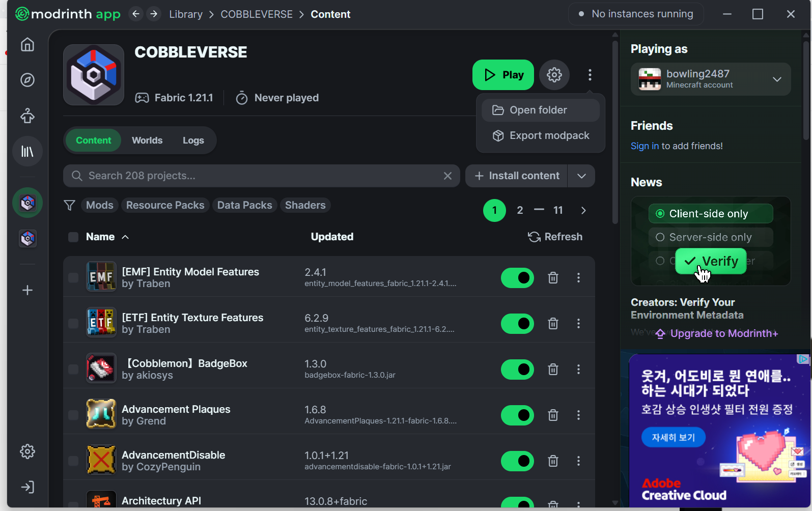812x511 pixels.
Task: Delete AdvancementDisable mod
Action: (553, 461)
